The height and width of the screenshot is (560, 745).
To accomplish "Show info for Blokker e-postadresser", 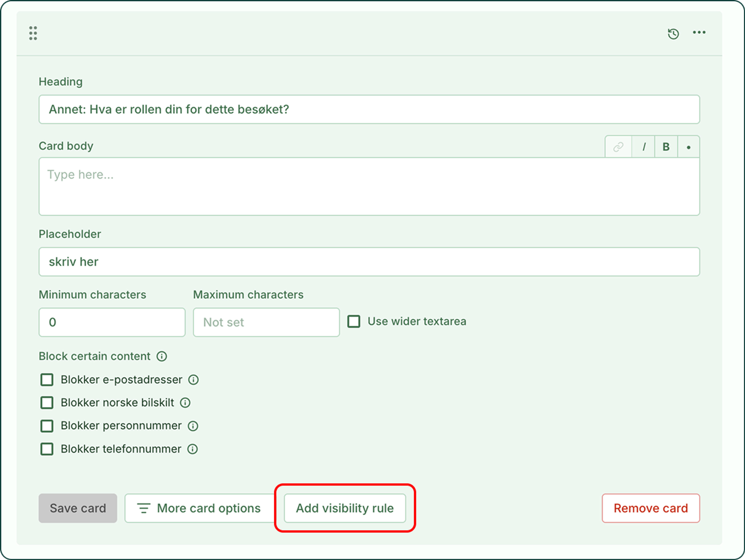I will click(x=193, y=380).
